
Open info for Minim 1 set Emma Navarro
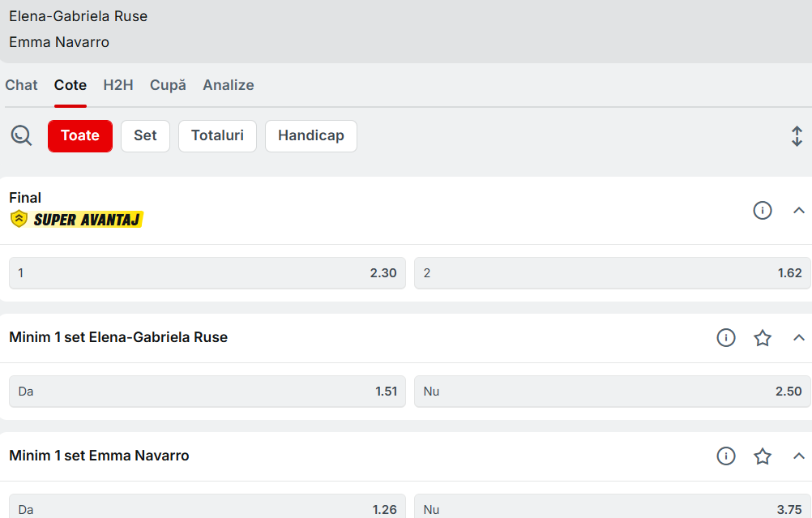tap(725, 456)
